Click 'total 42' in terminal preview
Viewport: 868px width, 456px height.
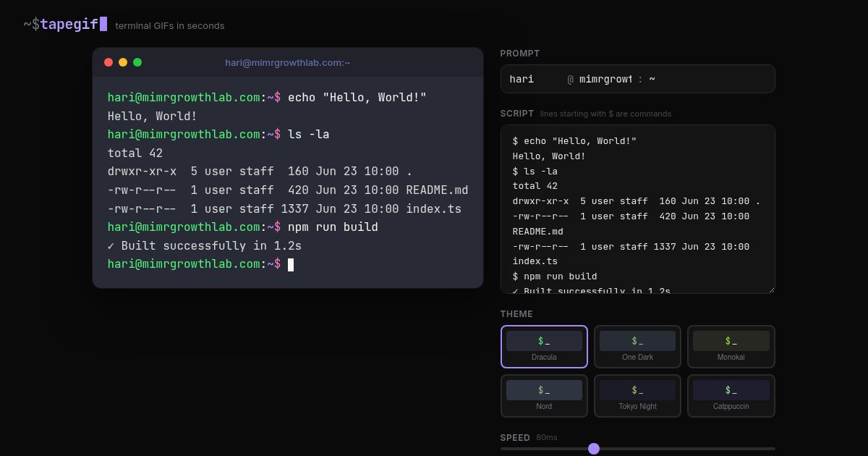point(135,153)
